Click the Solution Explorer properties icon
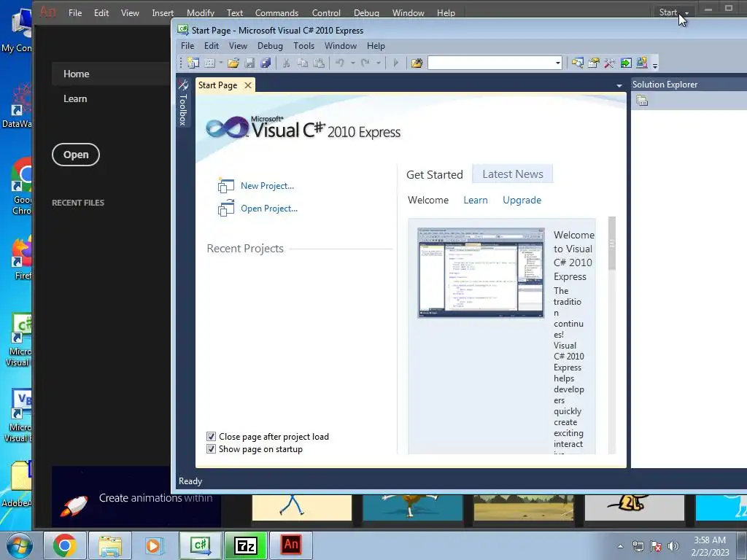This screenshot has height=560, width=747. click(x=642, y=101)
